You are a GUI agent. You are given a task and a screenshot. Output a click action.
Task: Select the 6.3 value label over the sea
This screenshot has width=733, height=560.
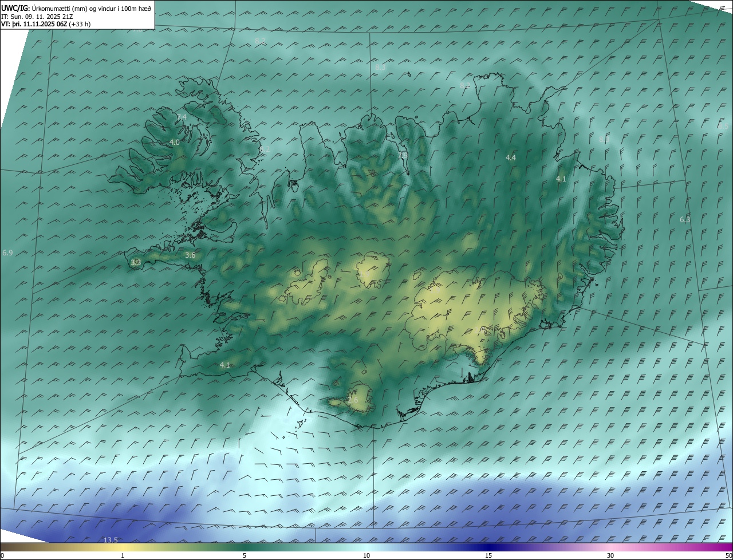pos(685,219)
